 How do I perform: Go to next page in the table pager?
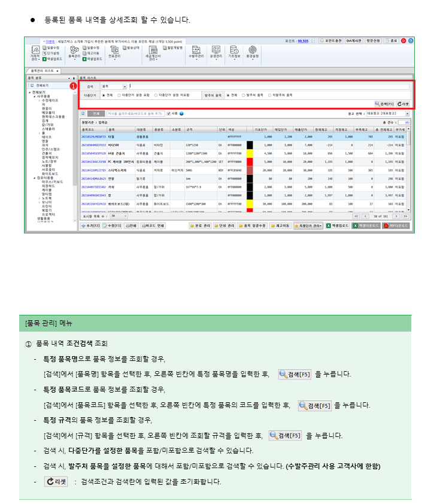pos(397,216)
